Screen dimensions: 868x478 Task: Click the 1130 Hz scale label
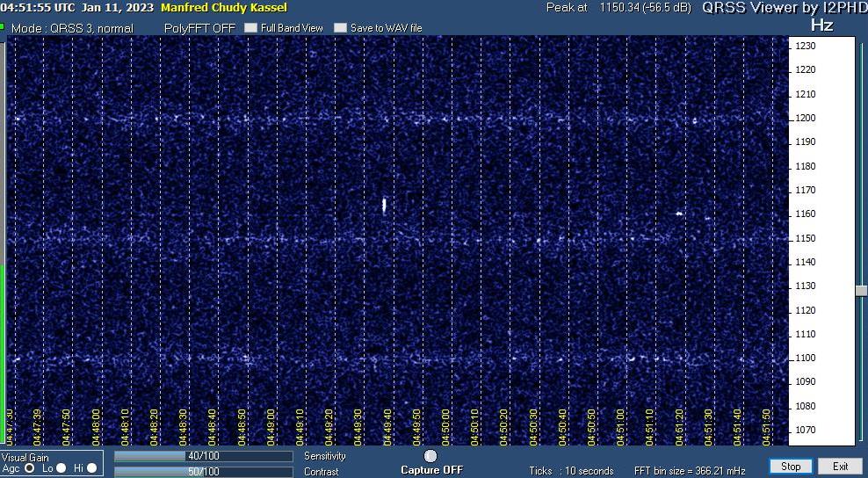806,286
